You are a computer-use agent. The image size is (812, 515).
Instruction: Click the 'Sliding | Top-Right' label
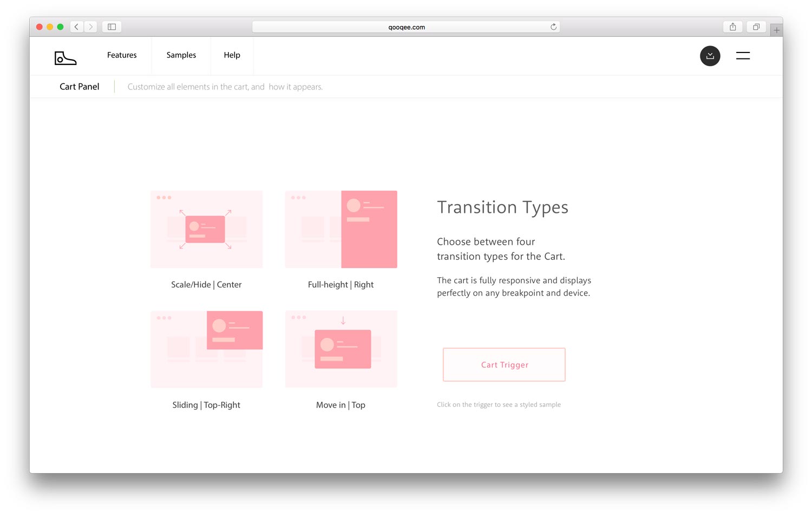pyautogui.click(x=206, y=405)
